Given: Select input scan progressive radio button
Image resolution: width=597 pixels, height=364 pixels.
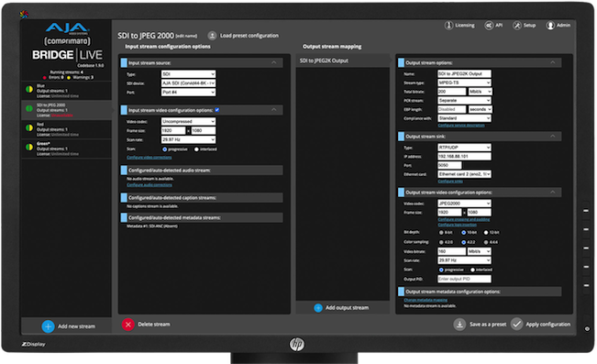Looking at the screenshot, I should point(164,149).
